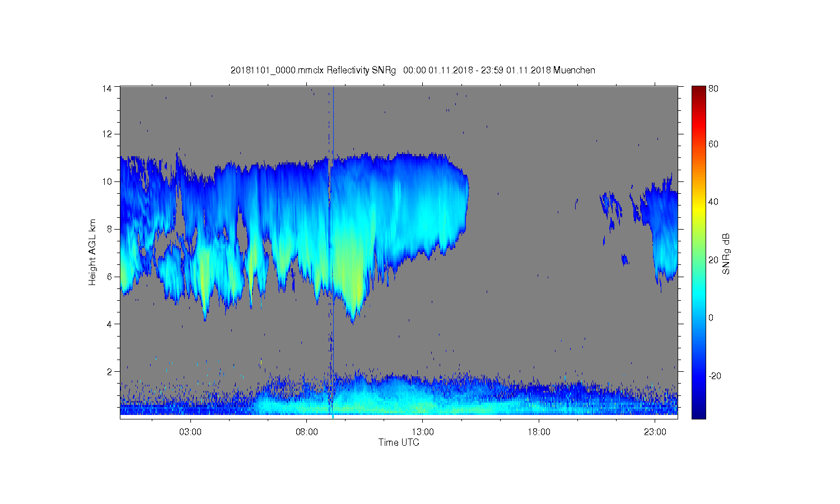
Task: Click the dark red top of colorbar
Action: pyautogui.click(x=698, y=91)
